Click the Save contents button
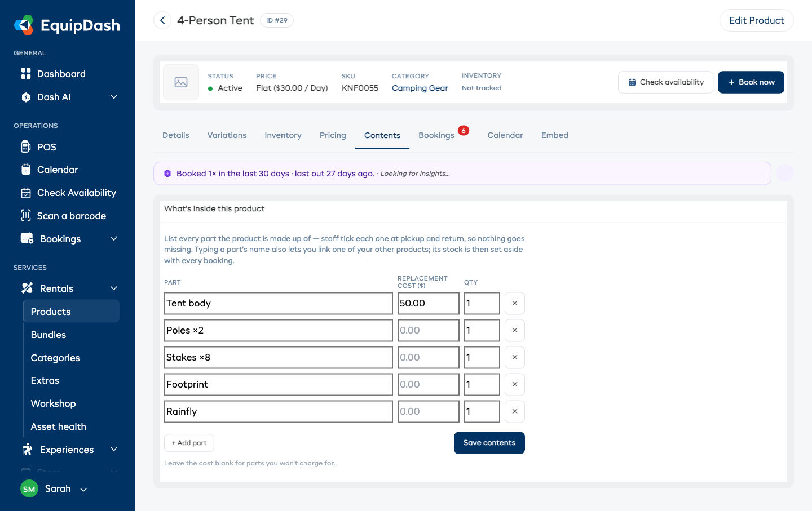 coord(489,443)
